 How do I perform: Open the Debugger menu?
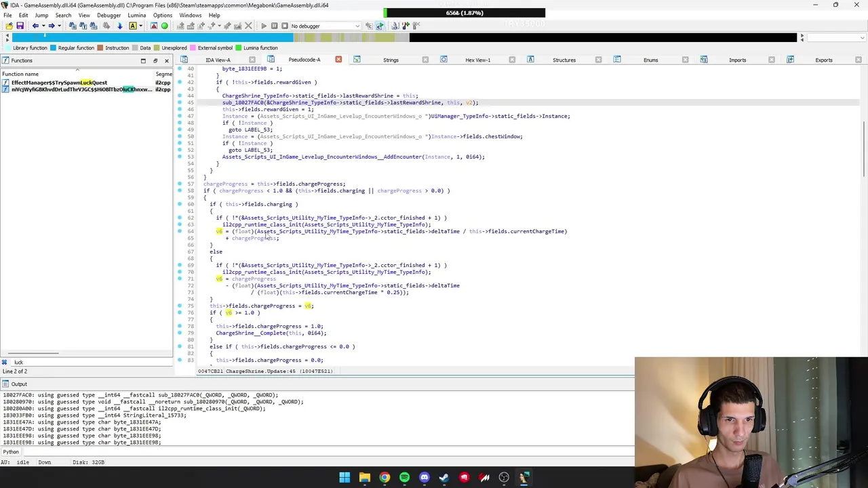tap(108, 15)
